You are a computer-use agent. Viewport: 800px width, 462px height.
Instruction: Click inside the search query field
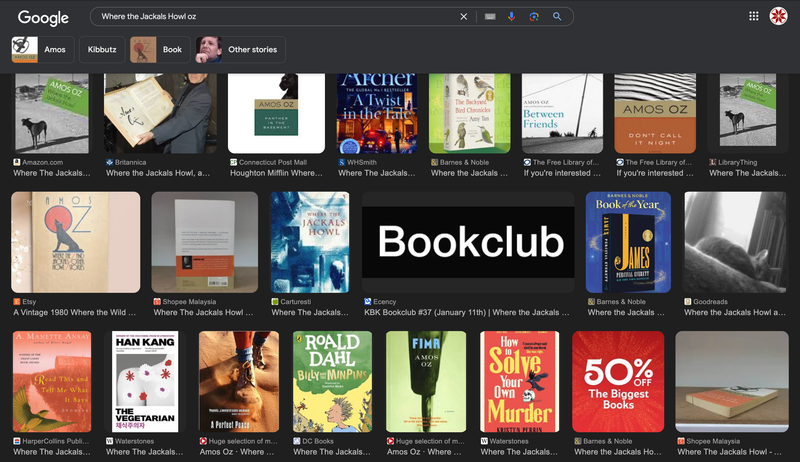276,16
